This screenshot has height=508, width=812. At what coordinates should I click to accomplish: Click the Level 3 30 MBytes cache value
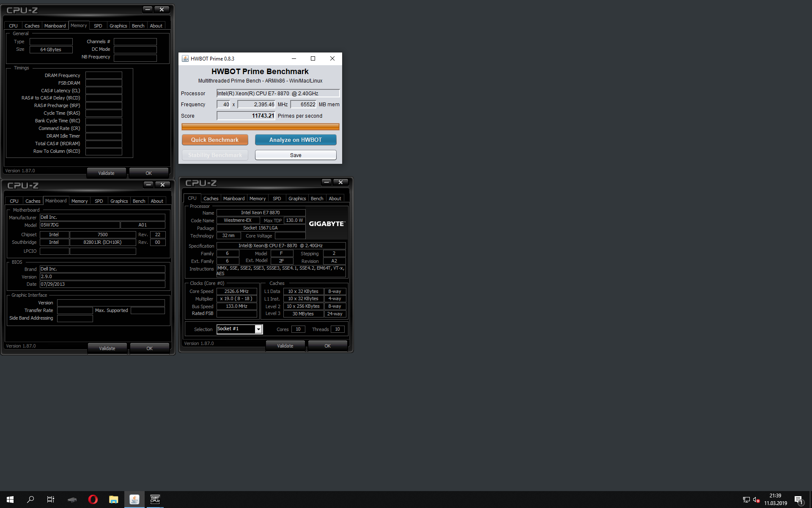pyautogui.click(x=304, y=314)
